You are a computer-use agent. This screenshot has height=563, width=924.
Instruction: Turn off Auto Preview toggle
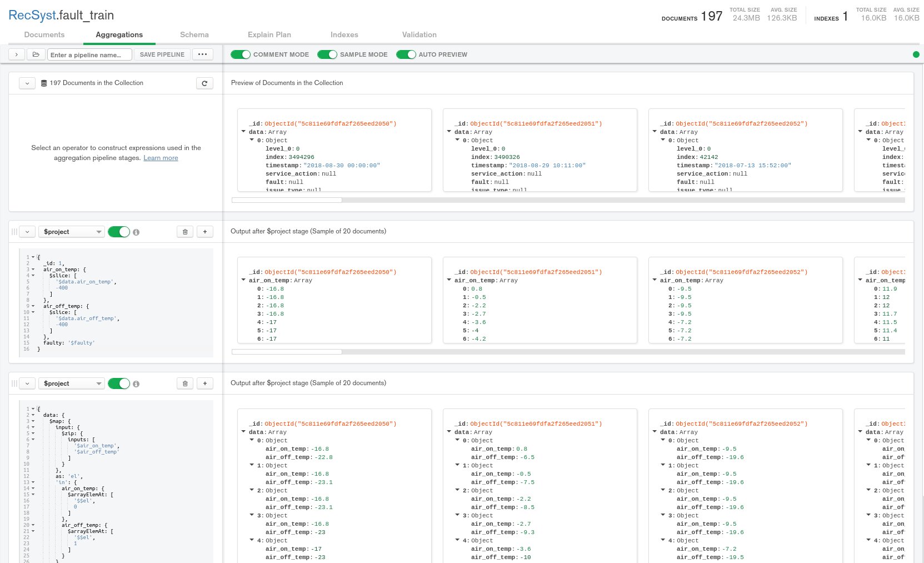(406, 54)
